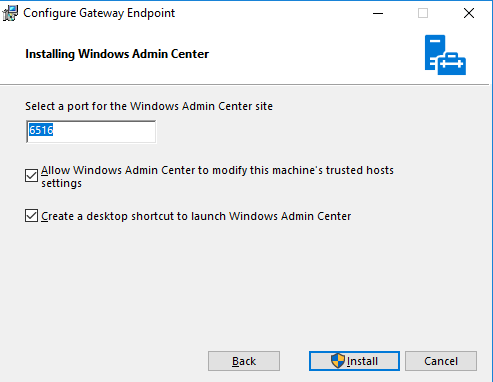Click the word 'settings' under trusted hosts
This screenshot has height=382, width=493.
click(61, 183)
